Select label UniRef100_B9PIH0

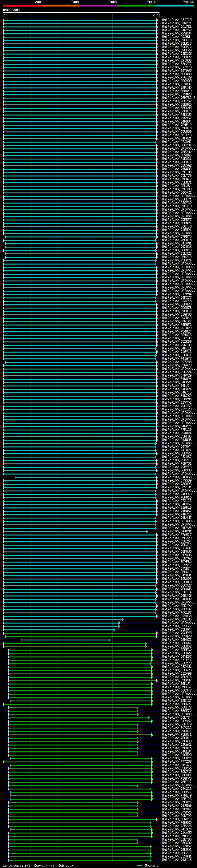(x=177, y=88)
